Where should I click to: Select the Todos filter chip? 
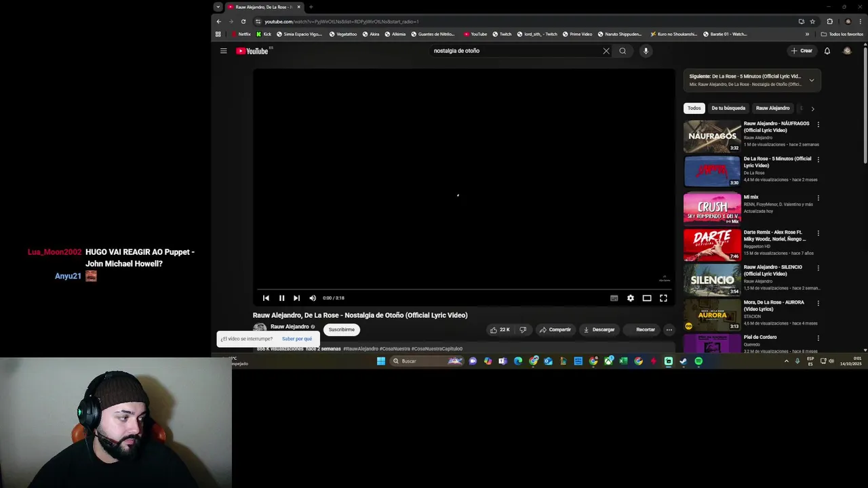[x=694, y=108]
